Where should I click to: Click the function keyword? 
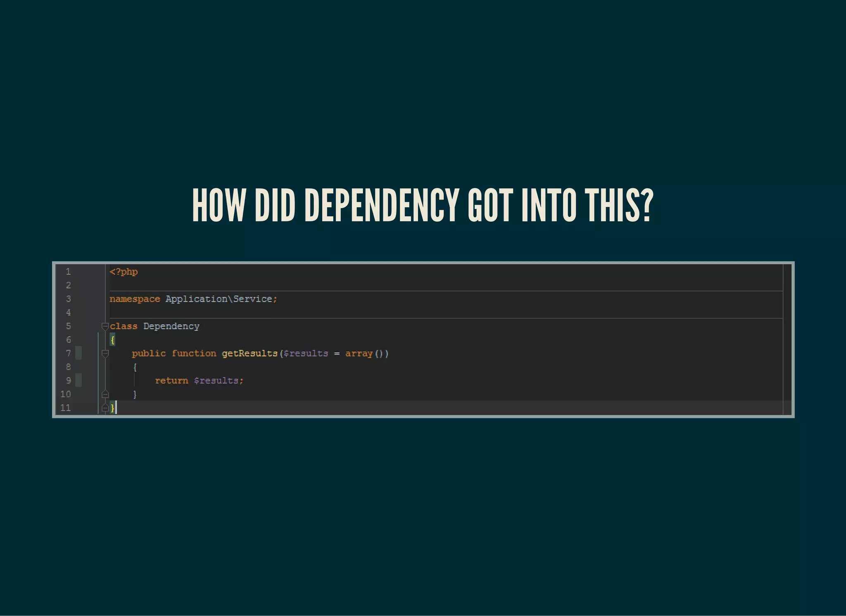pyautogui.click(x=194, y=353)
